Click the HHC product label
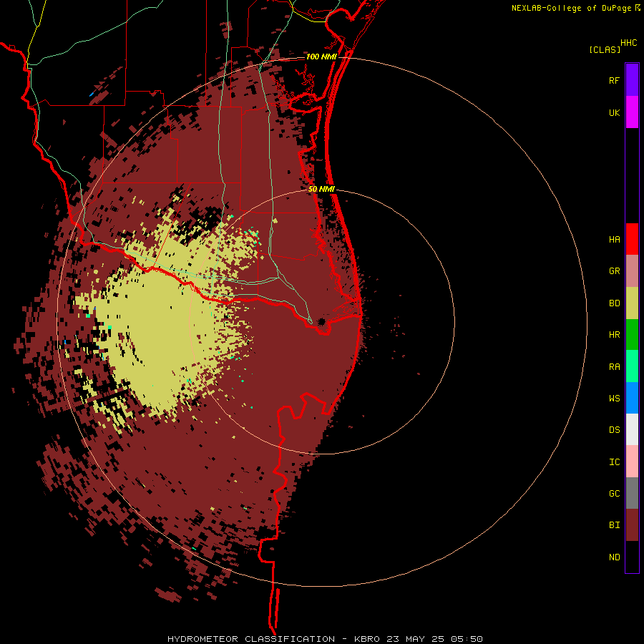The width and height of the screenshot is (644, 644). point(629,43)
